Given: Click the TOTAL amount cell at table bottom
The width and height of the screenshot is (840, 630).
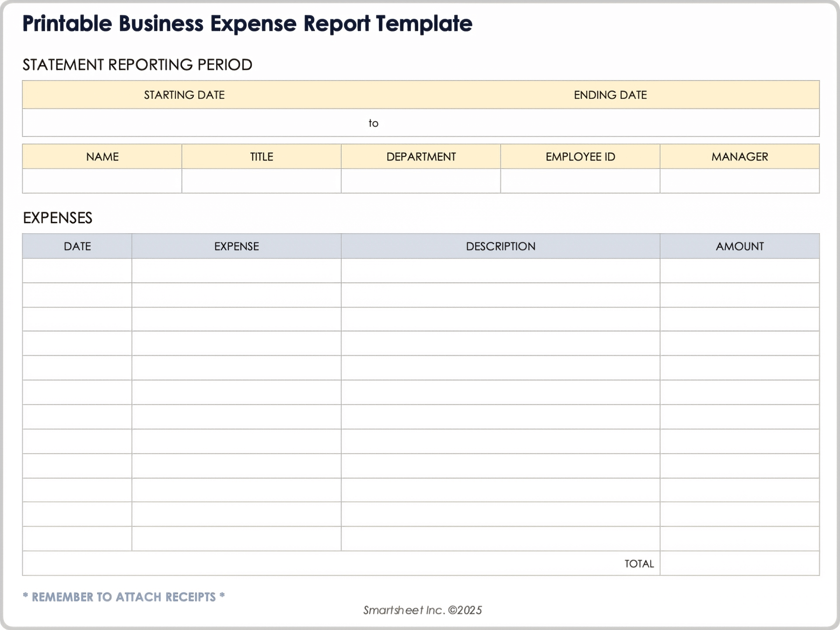Looking at the screenshot, I should tap(739, 563).
